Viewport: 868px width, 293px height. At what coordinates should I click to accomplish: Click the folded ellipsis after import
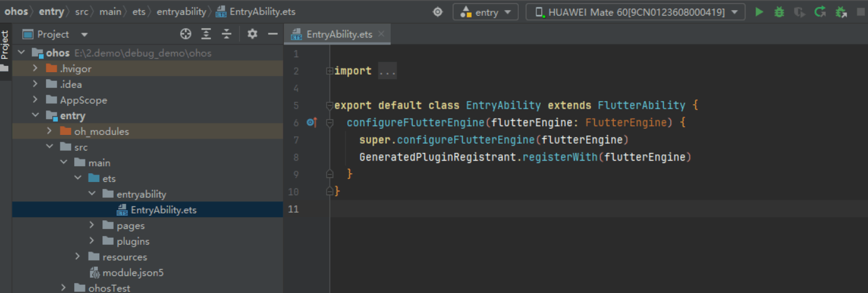388,72
